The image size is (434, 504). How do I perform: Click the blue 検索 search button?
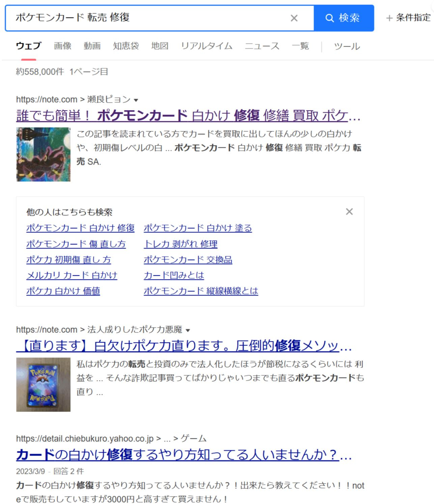click(x=344, y=18)
